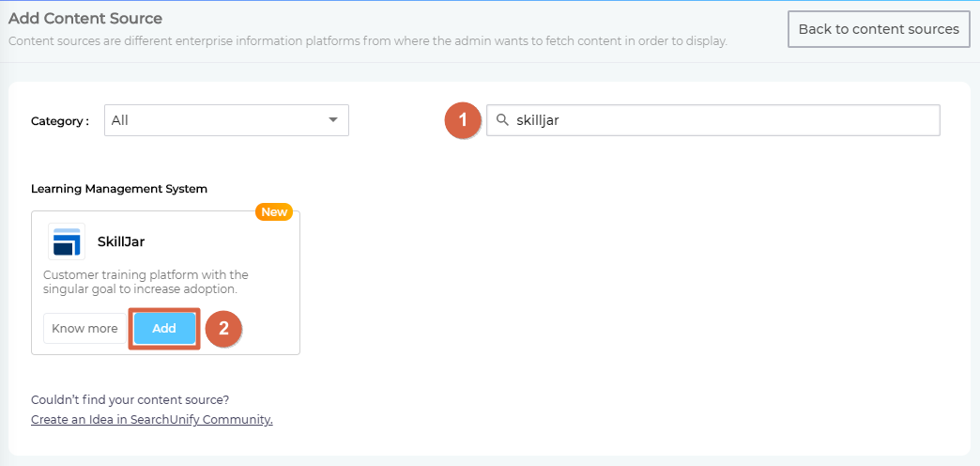Click the Couldn't find your content source text
The height and width of the screenshot is (466, 980).
130,399
